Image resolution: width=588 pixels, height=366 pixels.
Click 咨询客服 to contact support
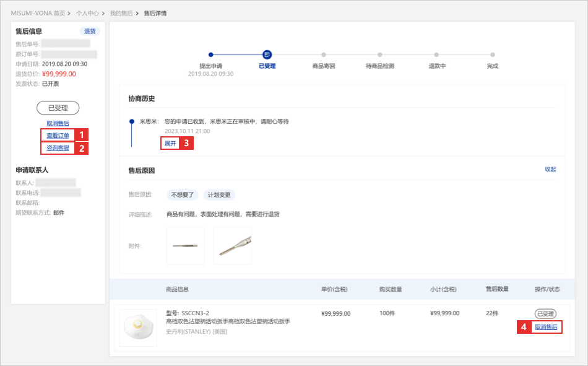click(x=58, y=148)
